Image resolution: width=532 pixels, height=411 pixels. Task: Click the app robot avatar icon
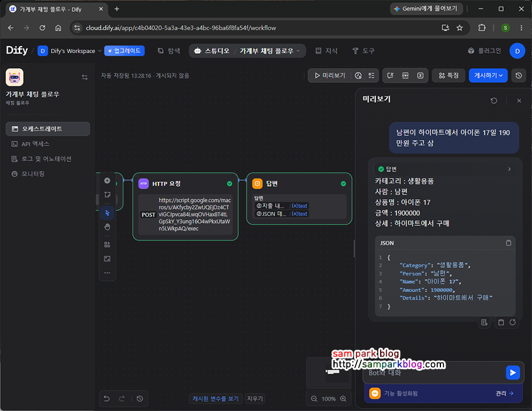(x=15, y=77)
